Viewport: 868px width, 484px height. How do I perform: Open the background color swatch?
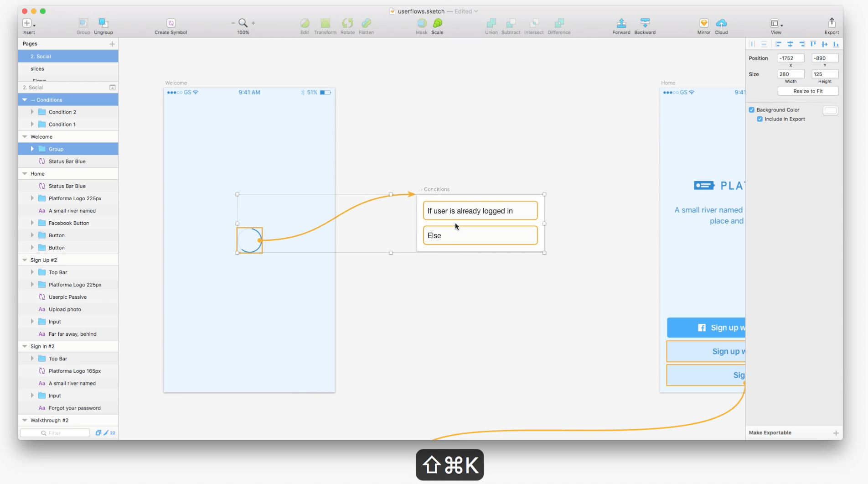tap(830, 110)
